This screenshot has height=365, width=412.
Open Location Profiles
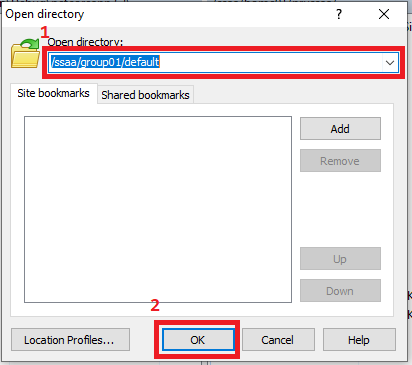[x=70, y=340]
